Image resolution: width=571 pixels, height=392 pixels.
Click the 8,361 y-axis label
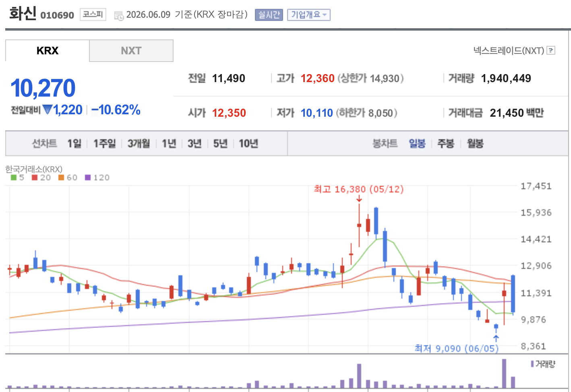(534, 346)
